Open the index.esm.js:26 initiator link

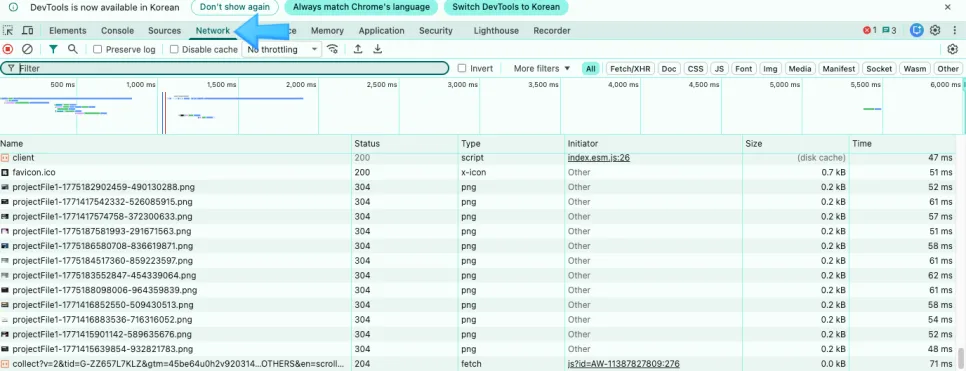[x=598, y=158]
